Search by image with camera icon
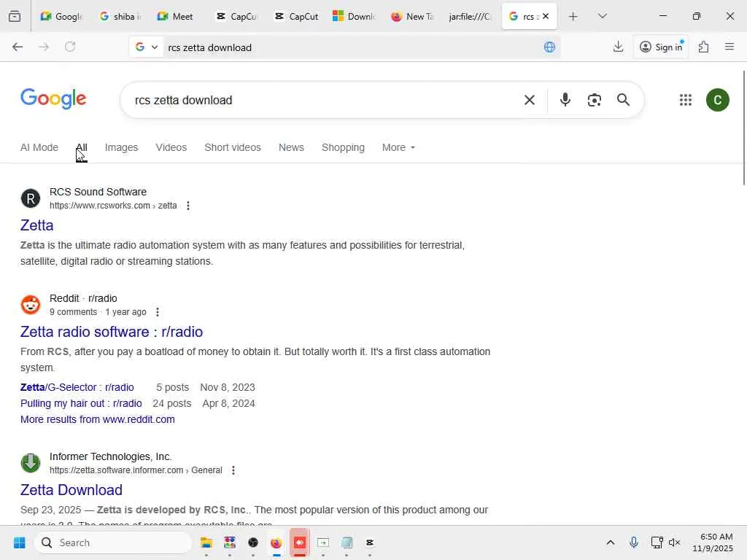Viewport: 747px width, 560px height. point(594,100)
